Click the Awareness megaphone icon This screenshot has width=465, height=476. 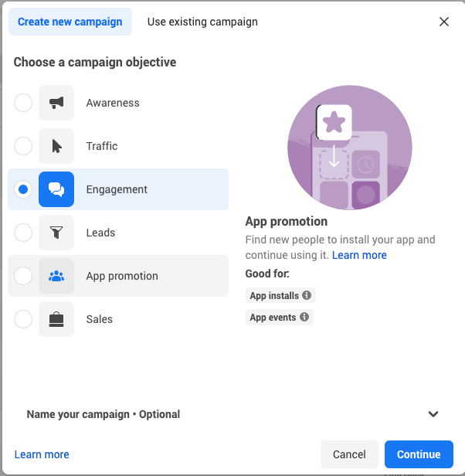point(56,103)
